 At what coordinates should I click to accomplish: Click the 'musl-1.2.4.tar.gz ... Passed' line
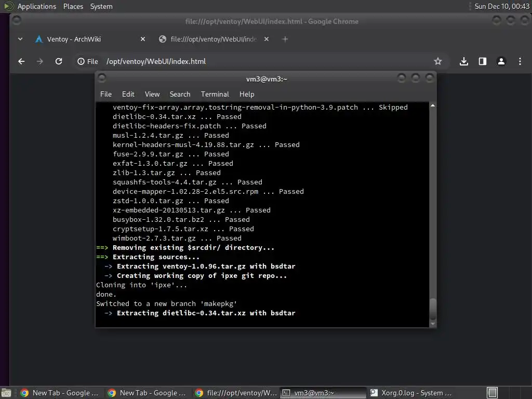click(x=171, y=136)
